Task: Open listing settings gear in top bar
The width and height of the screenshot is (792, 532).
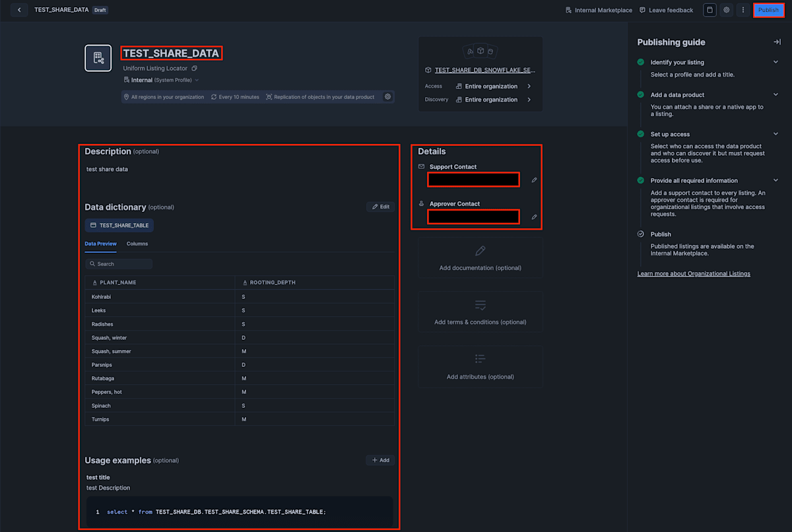Action: coord(727,10)
